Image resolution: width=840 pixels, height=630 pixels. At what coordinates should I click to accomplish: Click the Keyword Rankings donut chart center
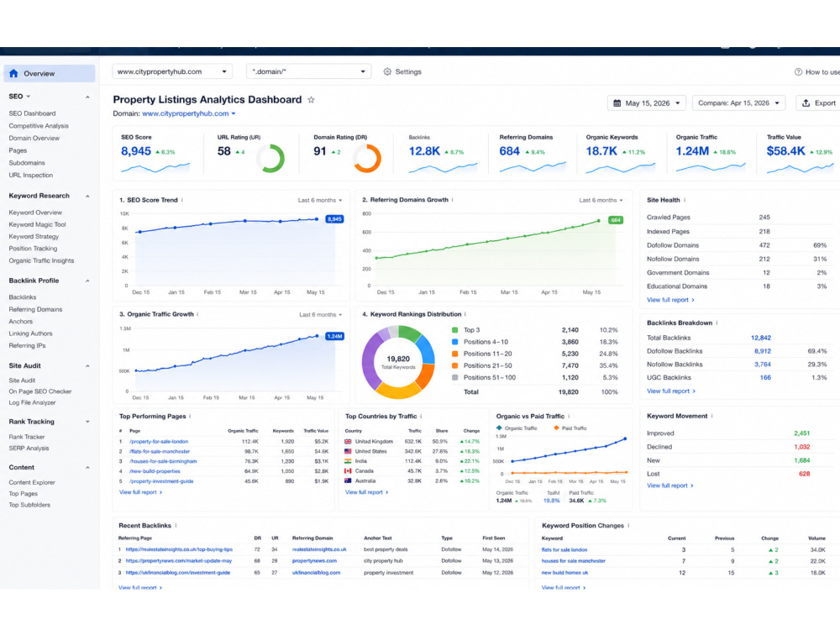(398, 362)
